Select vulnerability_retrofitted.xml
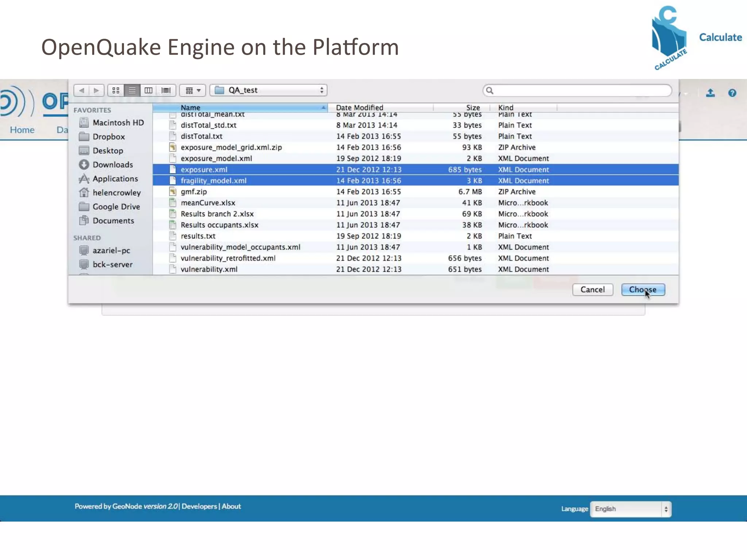Image resolution: width=747 pixels, height=560 pixels. pyautogui.click(x=415, y=258)
